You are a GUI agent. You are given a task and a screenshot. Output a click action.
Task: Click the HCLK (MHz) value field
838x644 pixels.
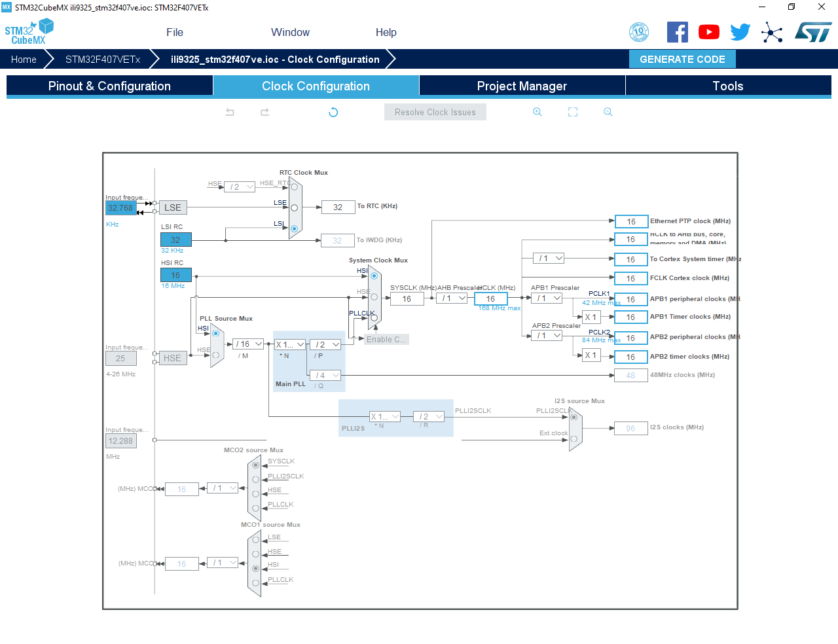(491, 298)
